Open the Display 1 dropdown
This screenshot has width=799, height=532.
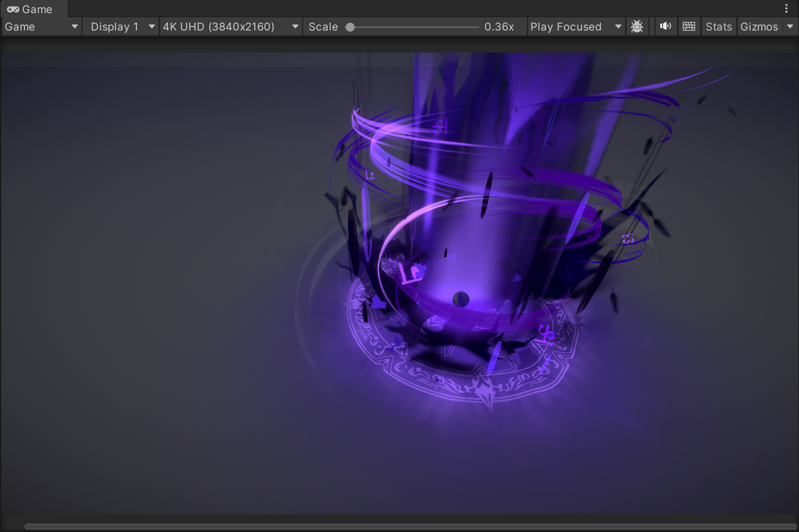coord(121,27)
